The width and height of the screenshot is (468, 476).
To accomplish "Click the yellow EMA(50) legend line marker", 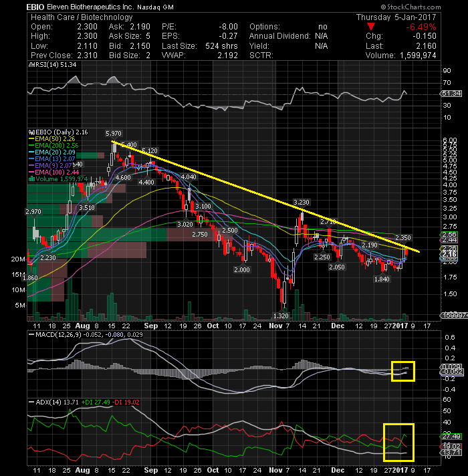I will [31, 139].
